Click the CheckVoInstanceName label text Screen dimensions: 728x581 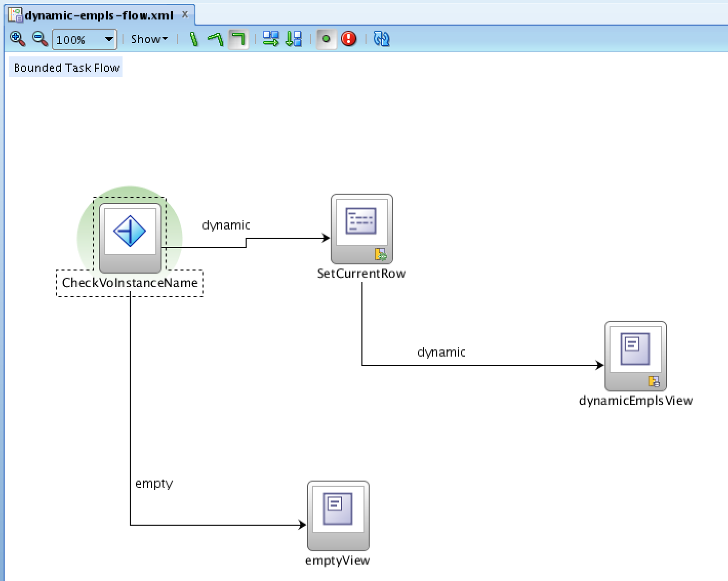(130, 283)
